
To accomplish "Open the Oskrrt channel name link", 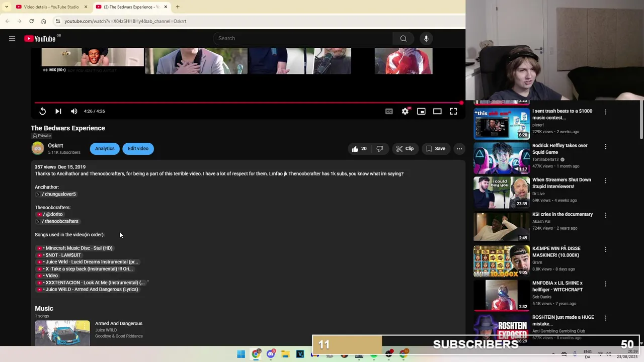I will pyautogui.click(x=55, y=145).
